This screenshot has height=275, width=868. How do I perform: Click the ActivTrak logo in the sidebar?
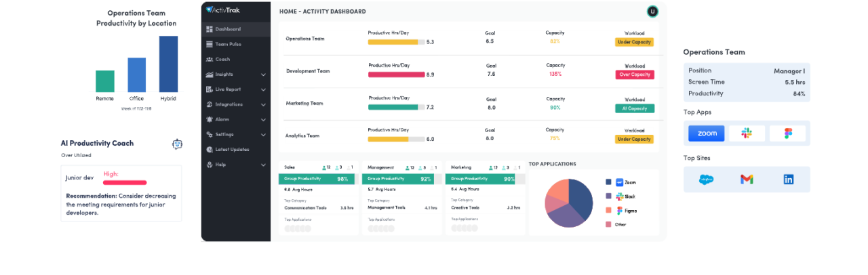[223, 10]
